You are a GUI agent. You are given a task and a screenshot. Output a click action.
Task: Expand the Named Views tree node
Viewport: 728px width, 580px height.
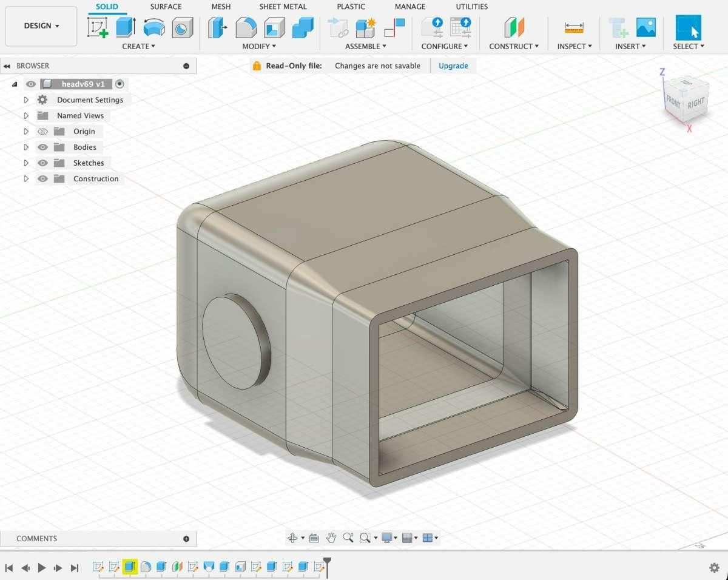26,115
